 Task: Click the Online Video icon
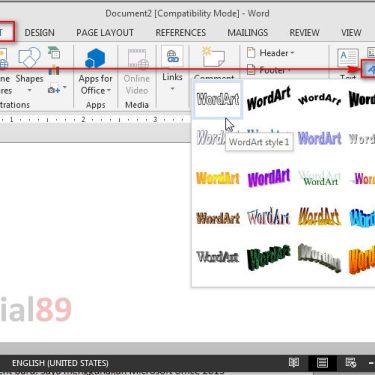137,59
